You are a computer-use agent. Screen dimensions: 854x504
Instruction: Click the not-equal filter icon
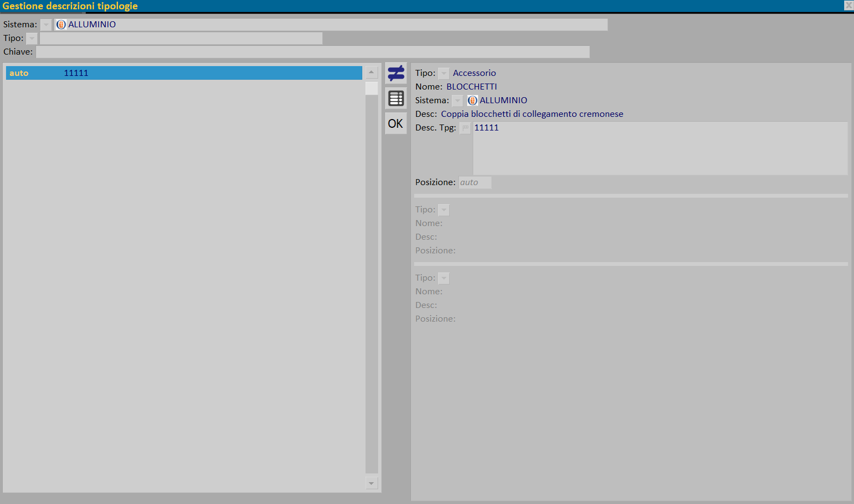tap(396, 73)
